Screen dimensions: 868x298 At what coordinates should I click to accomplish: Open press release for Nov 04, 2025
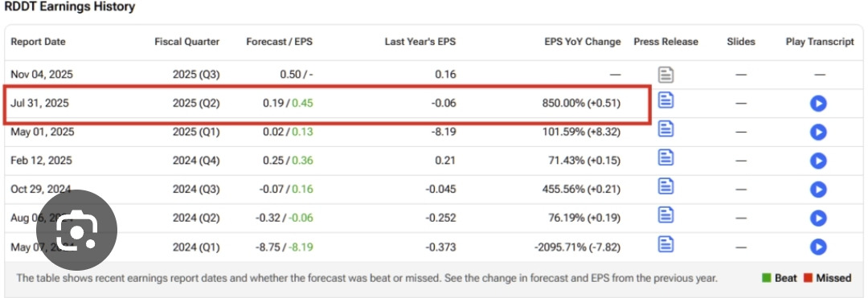666,75
